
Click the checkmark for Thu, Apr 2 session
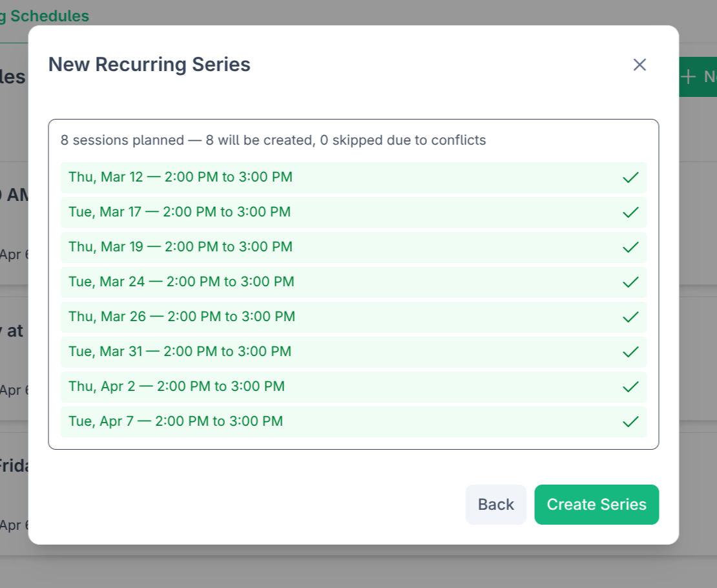(x=630, y=386)
